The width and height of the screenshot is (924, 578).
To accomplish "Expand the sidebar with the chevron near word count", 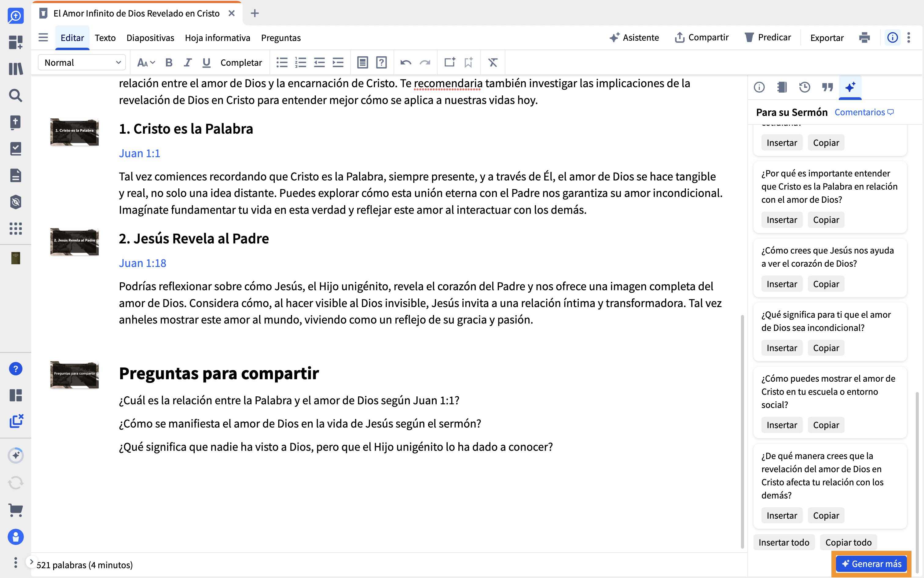I will pos(32,561).
